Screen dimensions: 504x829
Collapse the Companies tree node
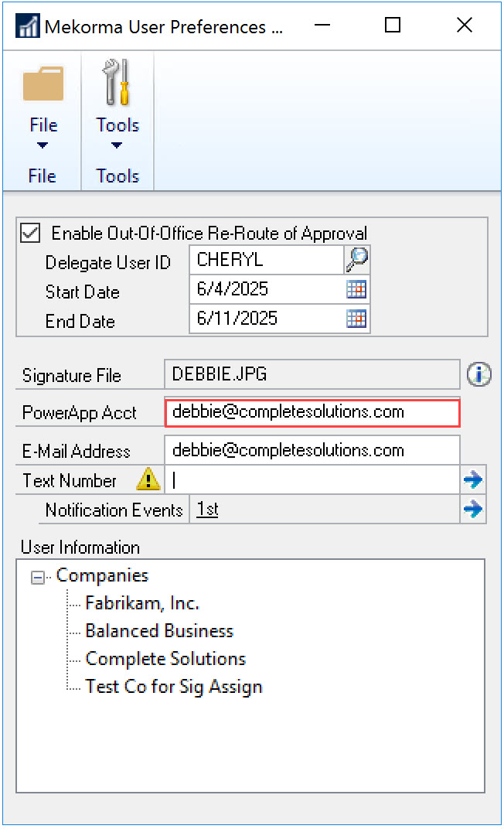(x=38, y=577)
